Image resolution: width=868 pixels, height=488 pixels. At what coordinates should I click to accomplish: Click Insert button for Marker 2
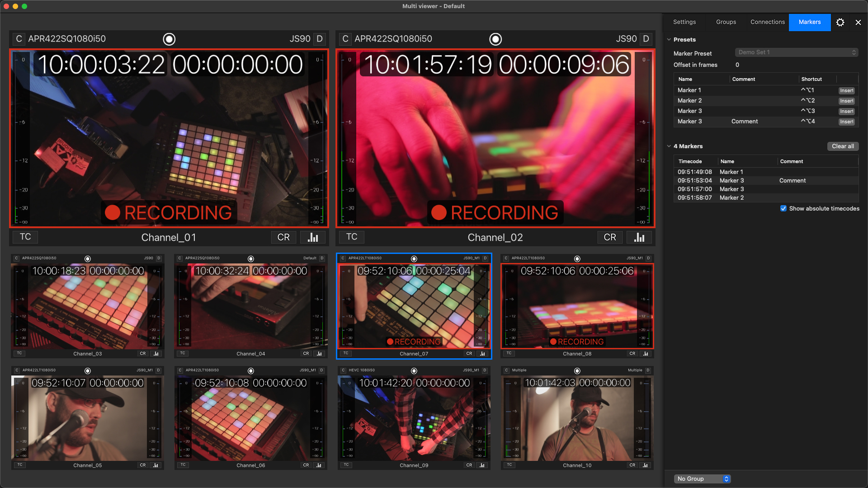(x=846, y=101)
